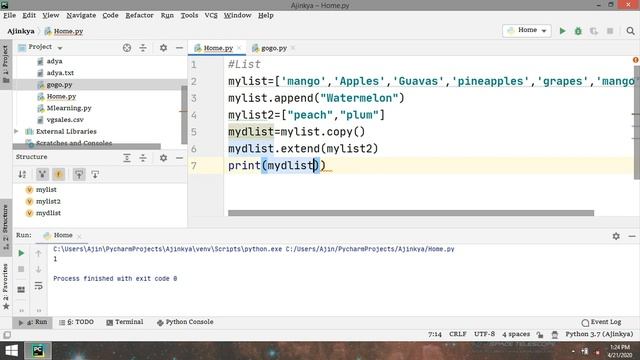The image size is (640, 360).
Task: Hide the Run tool window
Action: (632, 236)
